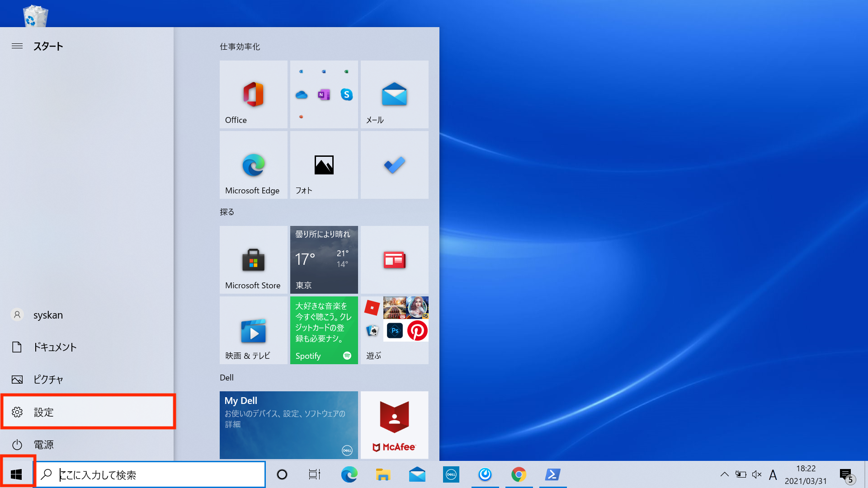Open the 電源 power menu
This screenshot has height=488, width=868.
pos(87,445)
